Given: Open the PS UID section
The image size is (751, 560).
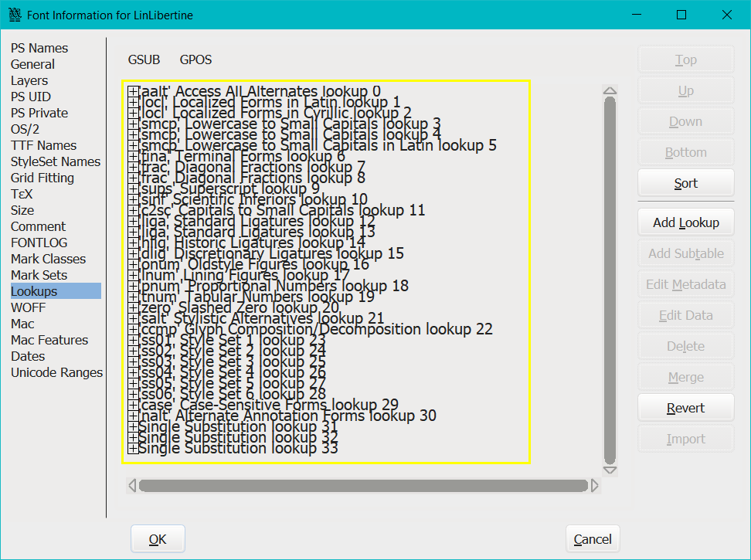Looking at the screenshot, I should pos(31,97).
